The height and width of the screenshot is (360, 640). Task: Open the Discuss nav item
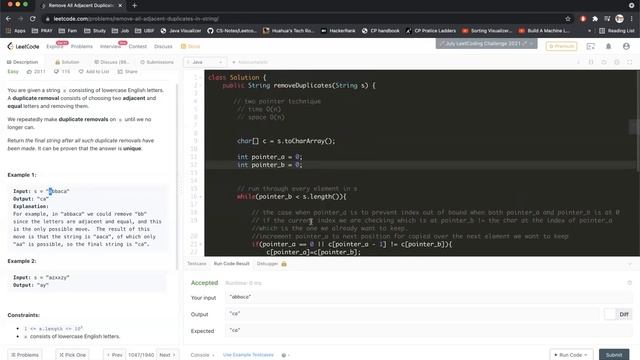pyautogui.click(x=163, y=46)
